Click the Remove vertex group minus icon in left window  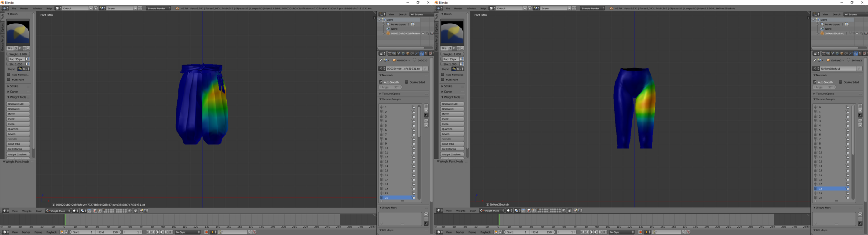(x=426, y=110)
